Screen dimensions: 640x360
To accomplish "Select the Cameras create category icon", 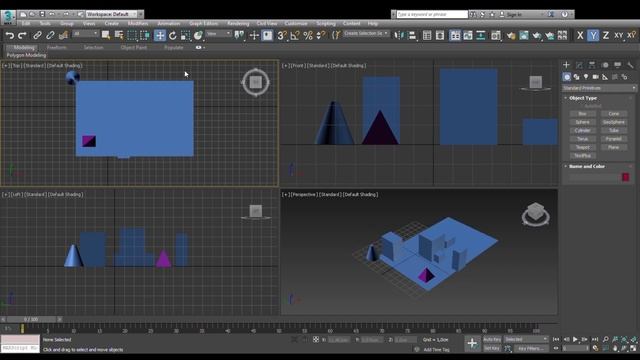I will (596, 77).
